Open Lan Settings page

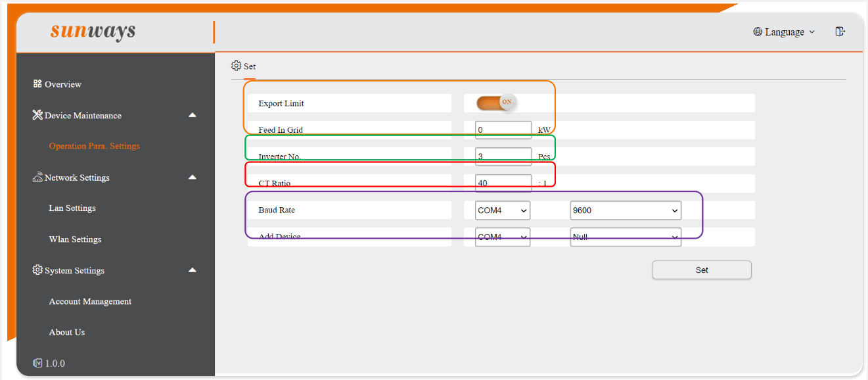pyautogui.click(x=72, y=208)
